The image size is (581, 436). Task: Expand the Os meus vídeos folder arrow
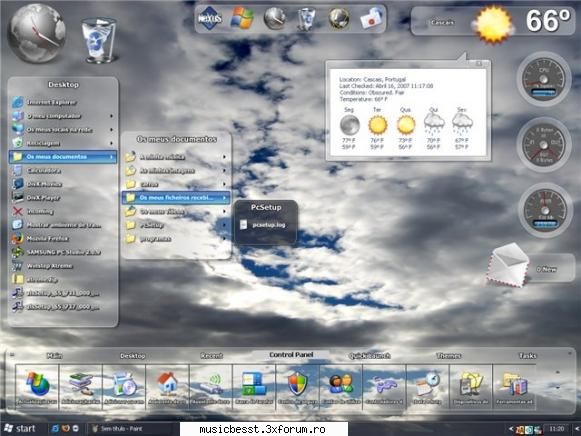225,212
